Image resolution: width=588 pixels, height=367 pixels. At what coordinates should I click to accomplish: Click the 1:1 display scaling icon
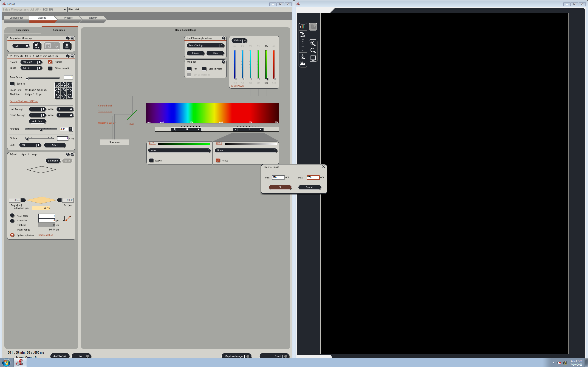313,58
